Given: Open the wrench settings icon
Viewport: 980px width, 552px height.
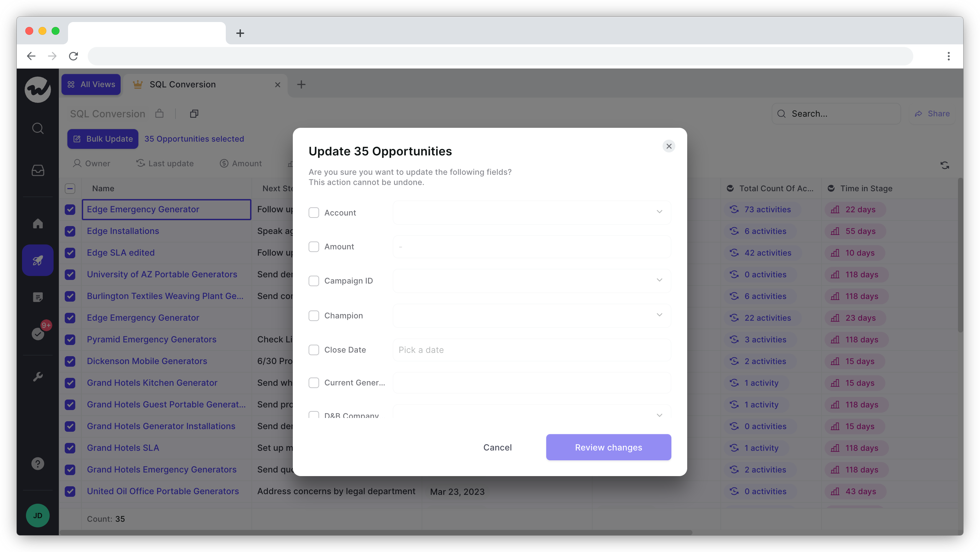Looking at the screenshot, I should (x=38, y=377).
